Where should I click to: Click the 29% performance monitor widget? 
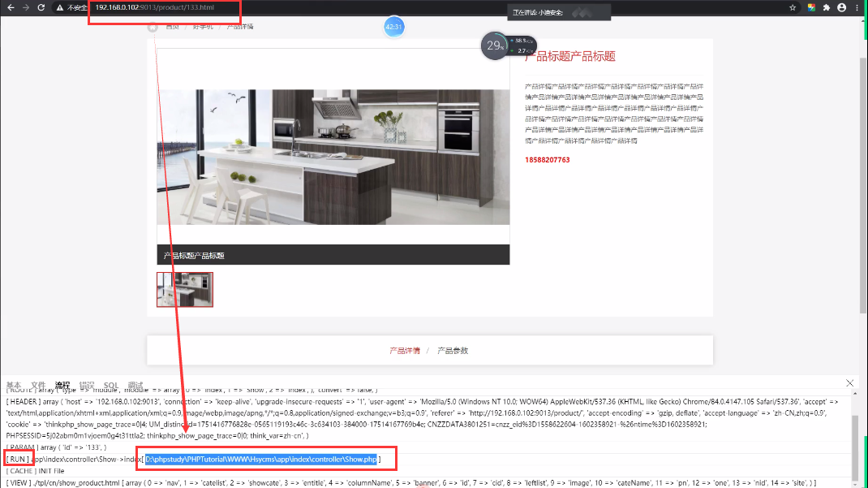(495, 46)
